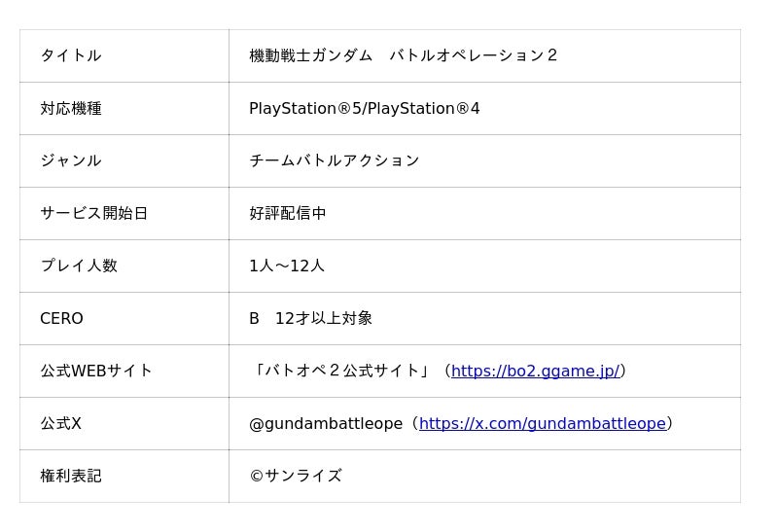Viewport: 778px width, 532px height.
Task: Click the サービス開始日 label cell
Action: (93, 213)
